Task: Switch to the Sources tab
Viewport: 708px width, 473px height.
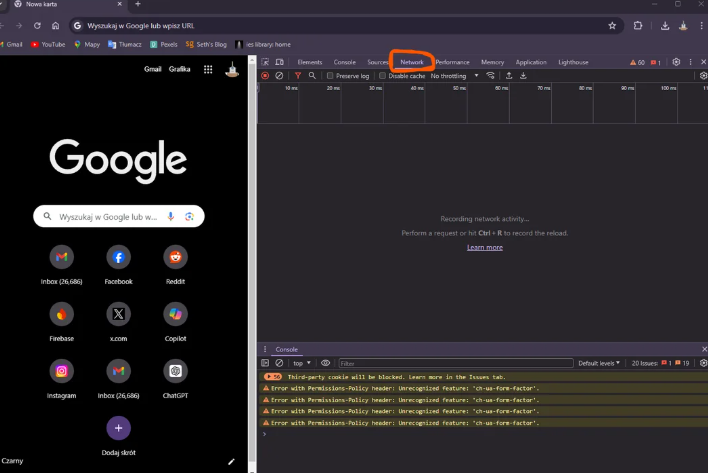Action: point(377,62)
